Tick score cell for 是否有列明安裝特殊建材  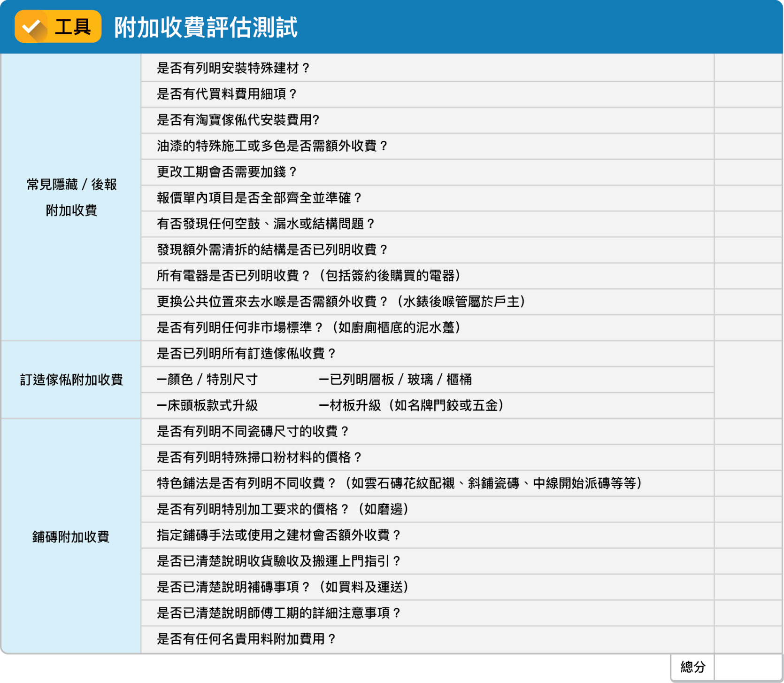point(748,68)
